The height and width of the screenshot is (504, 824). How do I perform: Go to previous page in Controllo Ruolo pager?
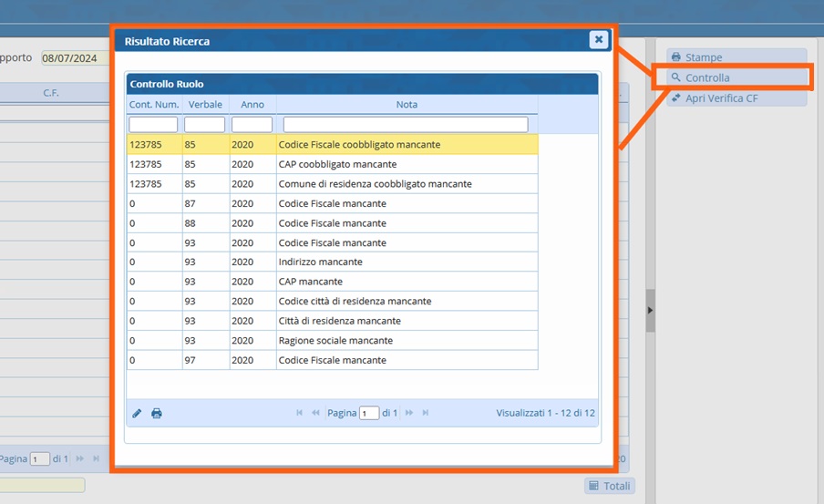coord(315,413)
